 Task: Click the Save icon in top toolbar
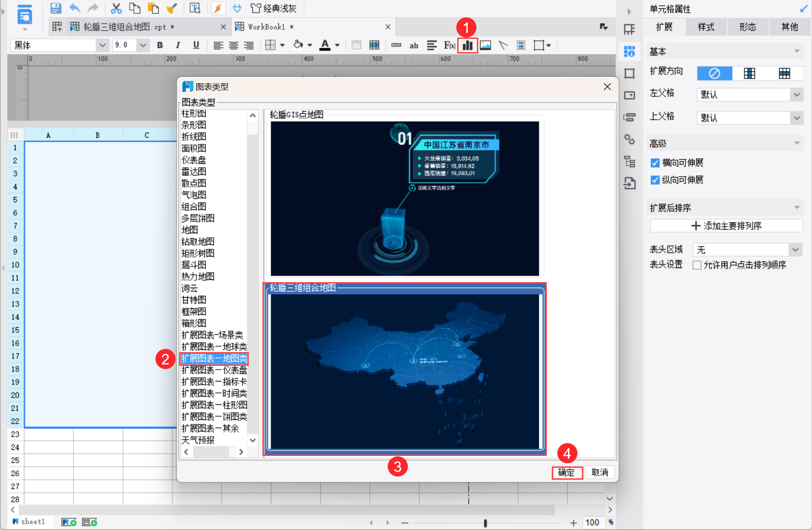coord(56,8)
